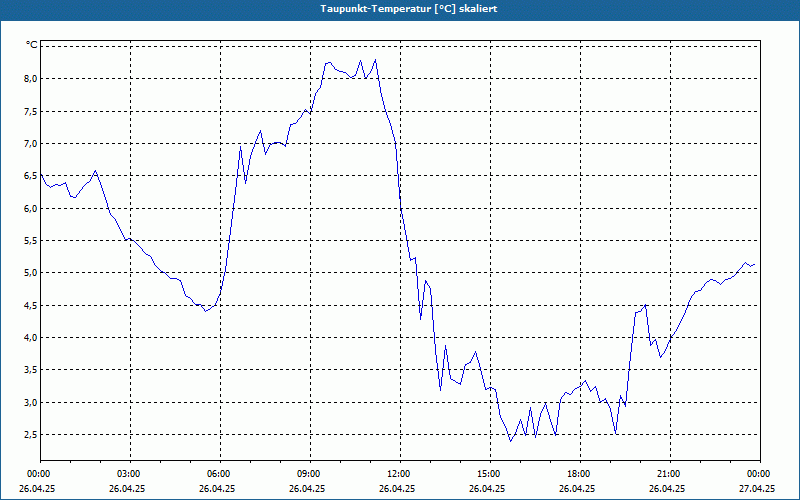Image resolution: width=800 pixels, height=500 pixels.
Task: Click the 21:00 time label
Action: 670,474
